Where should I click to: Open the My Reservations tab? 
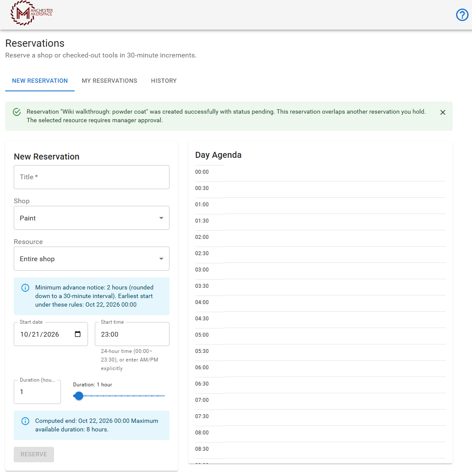[x=109, y=81]
